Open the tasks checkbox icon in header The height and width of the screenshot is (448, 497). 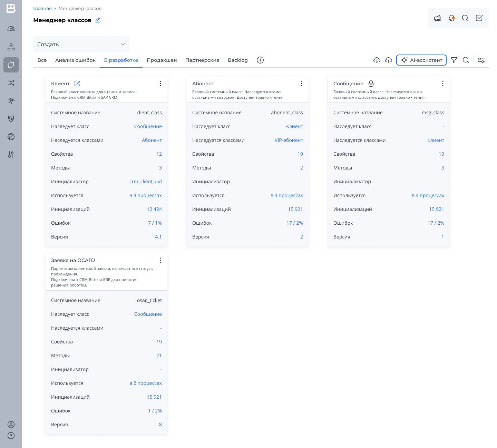[x=479, y=18]
